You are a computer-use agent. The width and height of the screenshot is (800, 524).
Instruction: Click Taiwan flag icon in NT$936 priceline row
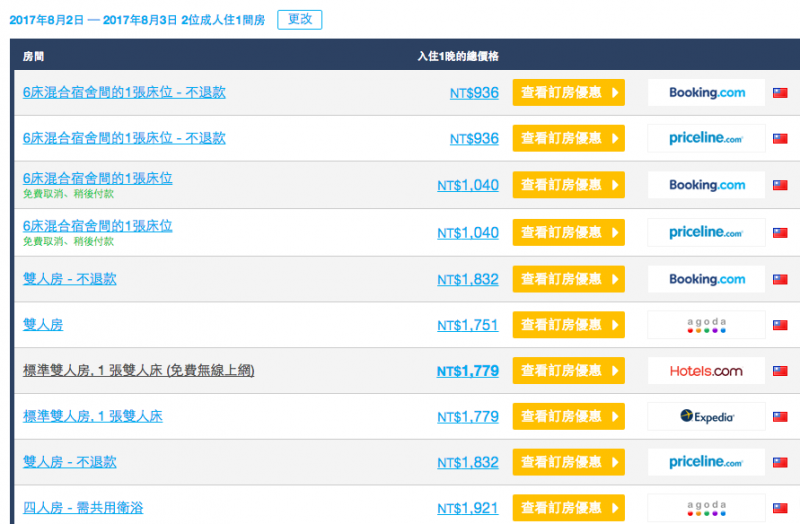780,139
